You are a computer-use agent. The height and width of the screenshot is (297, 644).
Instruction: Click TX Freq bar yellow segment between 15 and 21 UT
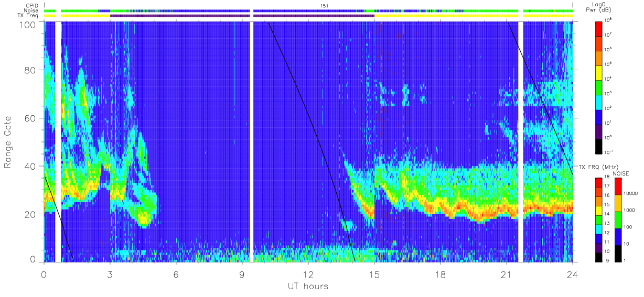(x=446, y=16)
